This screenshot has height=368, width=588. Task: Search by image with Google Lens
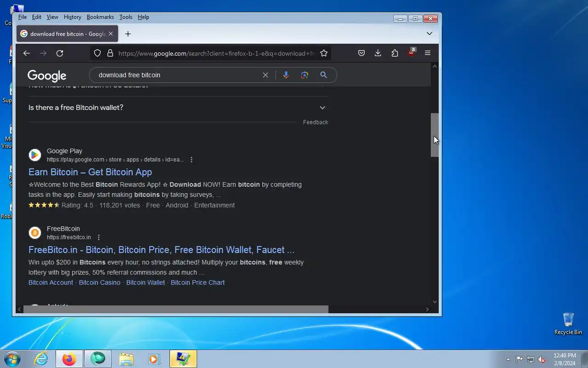pyautogui.click(x=305, y=75)
